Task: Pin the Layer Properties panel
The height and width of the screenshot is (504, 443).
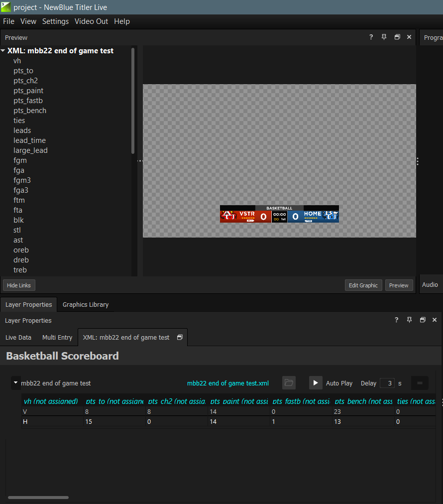Action: coord(409,320)
